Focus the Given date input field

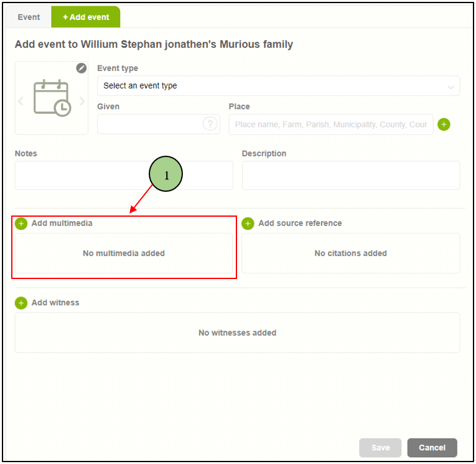[x=149, y=124]
